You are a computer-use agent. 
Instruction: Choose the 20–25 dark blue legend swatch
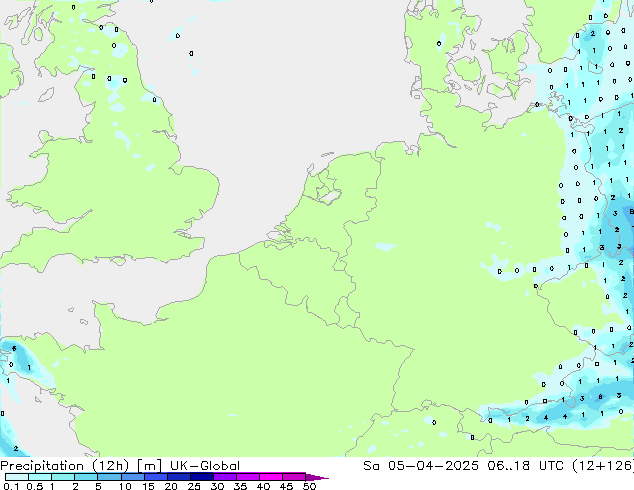[178, 477]
